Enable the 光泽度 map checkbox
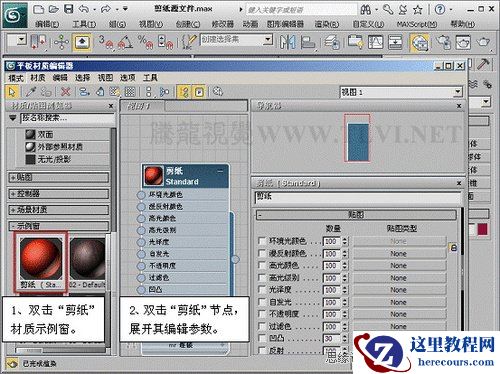The height and width of the screenshot is (374, 500). (x=262, y=290)
